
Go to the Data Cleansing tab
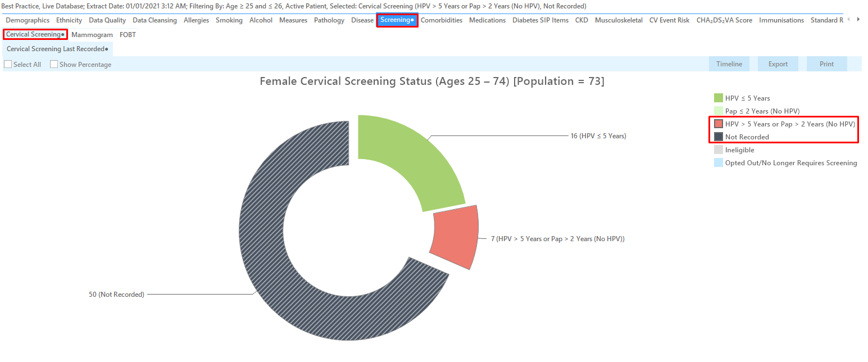coord(154,20)
